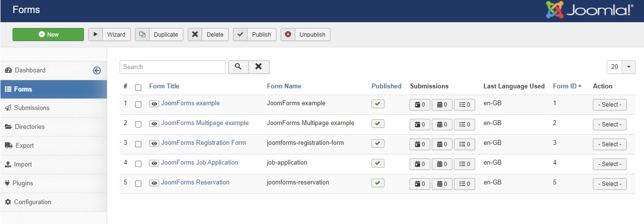Open the list submissions button for Multipage example

point(465,125)
